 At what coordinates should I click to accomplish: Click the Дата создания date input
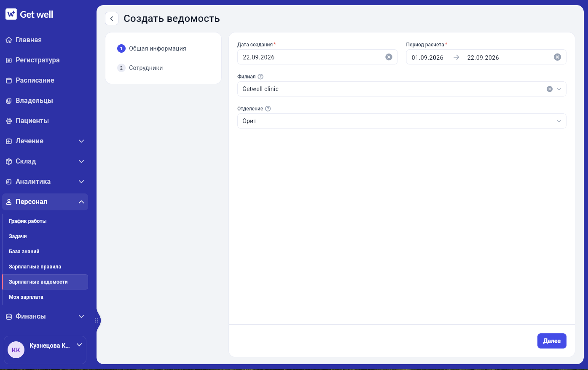pyautogui.click(x=317, y=57)
